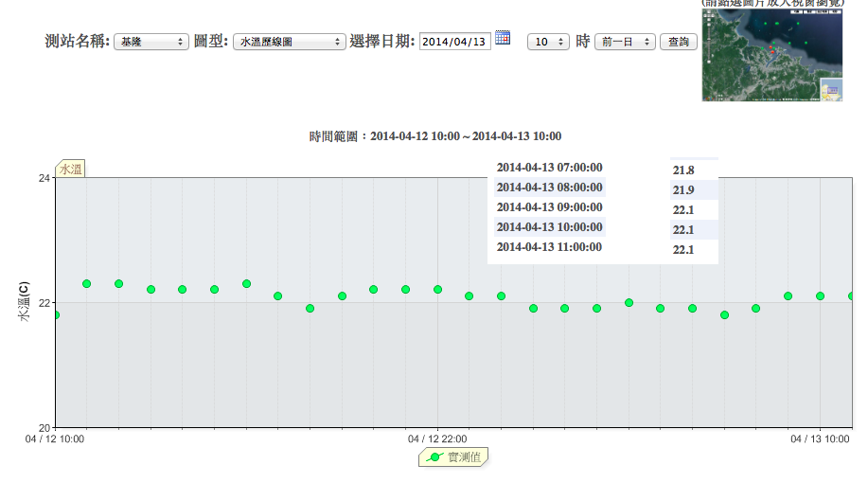Click the y-axis title 水溫(C)
The height and width of the screenshot is (483, 868).
[x=24, y=301]
